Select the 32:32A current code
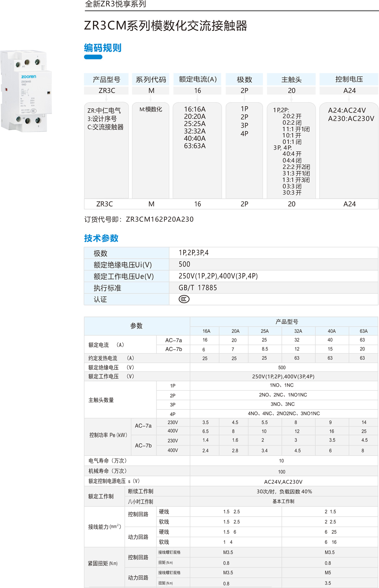Image resolution: width=379 pixels, height=588 pixels. (x=195, y=131)
